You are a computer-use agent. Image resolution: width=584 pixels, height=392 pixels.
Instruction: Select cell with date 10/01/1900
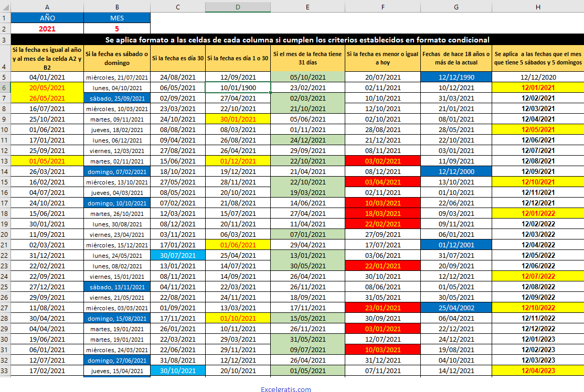pyautogui.click(x=238, y=88)
